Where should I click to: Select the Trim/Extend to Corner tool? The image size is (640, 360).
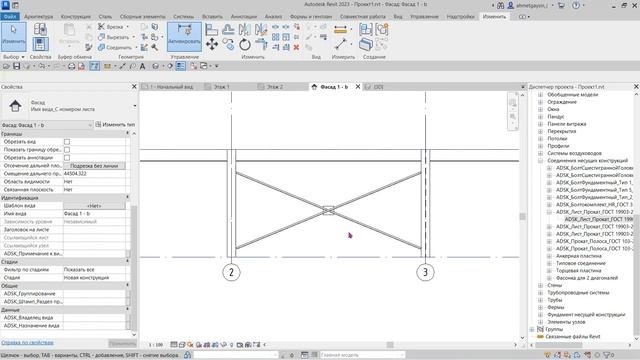(x=261, y=44)
